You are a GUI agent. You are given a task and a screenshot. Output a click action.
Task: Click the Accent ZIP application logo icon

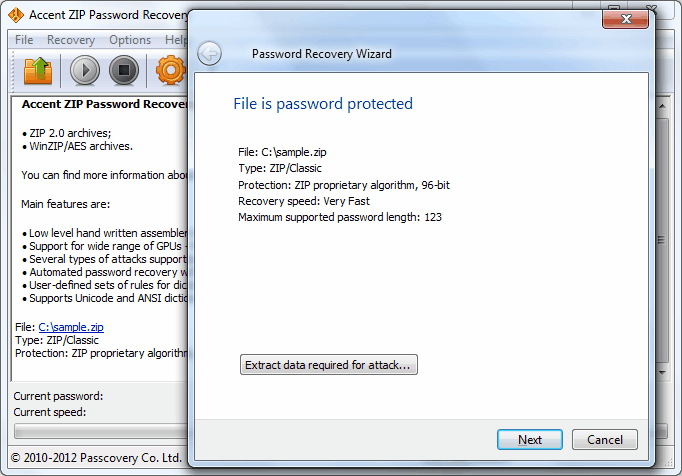(16, 15)
